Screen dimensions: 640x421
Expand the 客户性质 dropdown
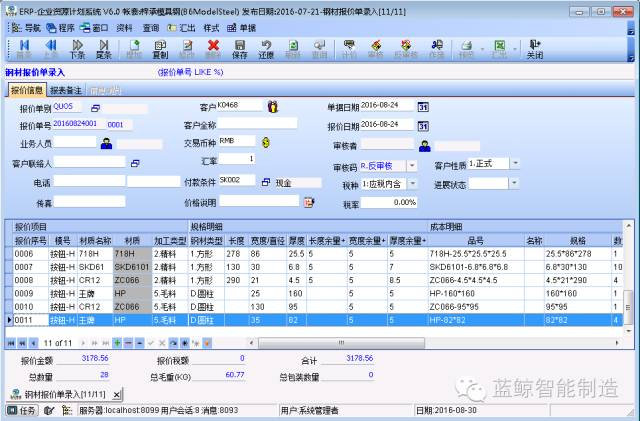(x=515, y=163)
